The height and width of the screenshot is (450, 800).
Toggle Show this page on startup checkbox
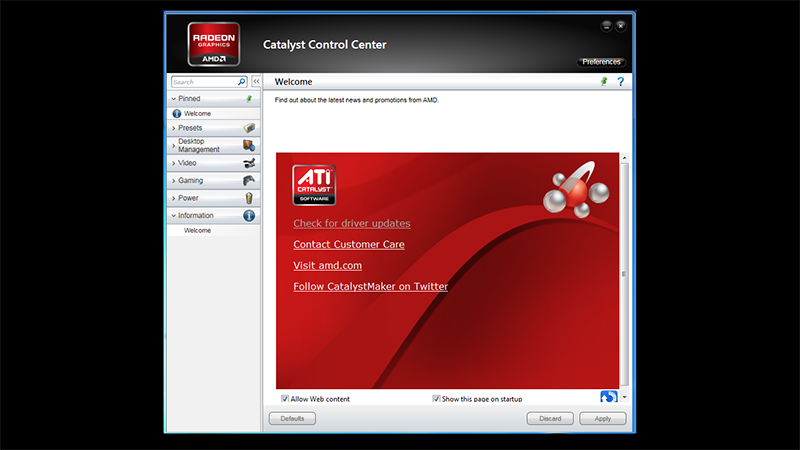point(436,398)
